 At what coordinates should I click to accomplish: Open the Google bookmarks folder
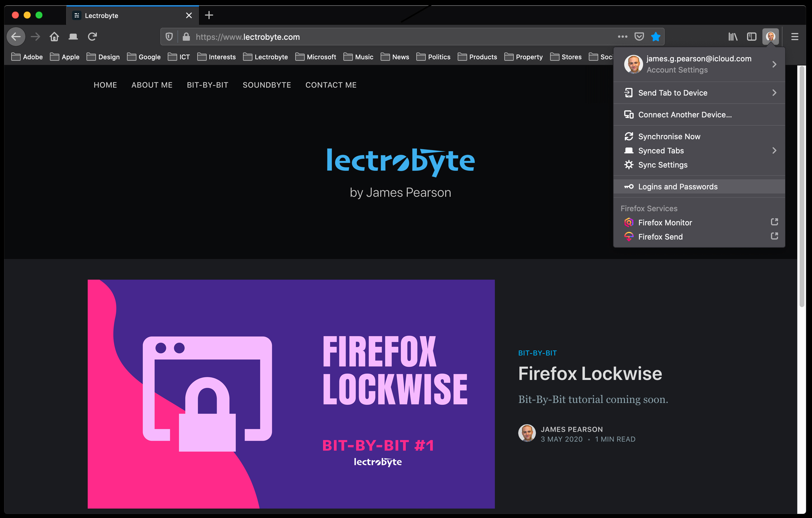144,57
